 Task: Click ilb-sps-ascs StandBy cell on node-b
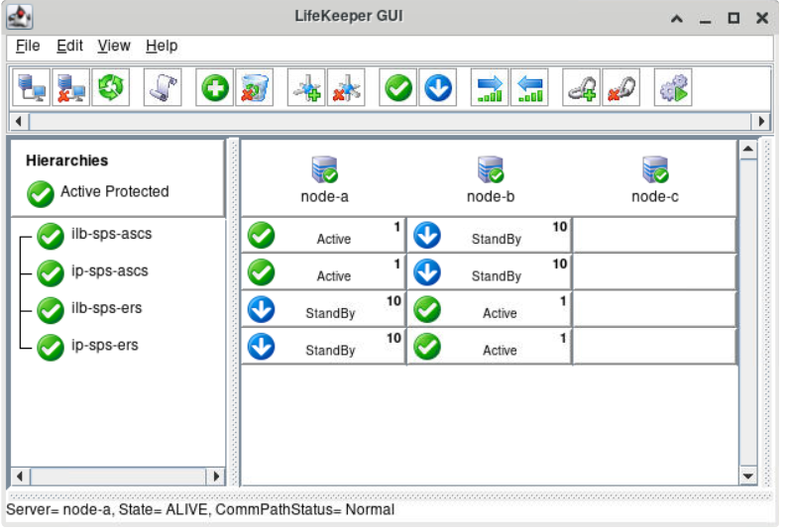click(490, 235)
